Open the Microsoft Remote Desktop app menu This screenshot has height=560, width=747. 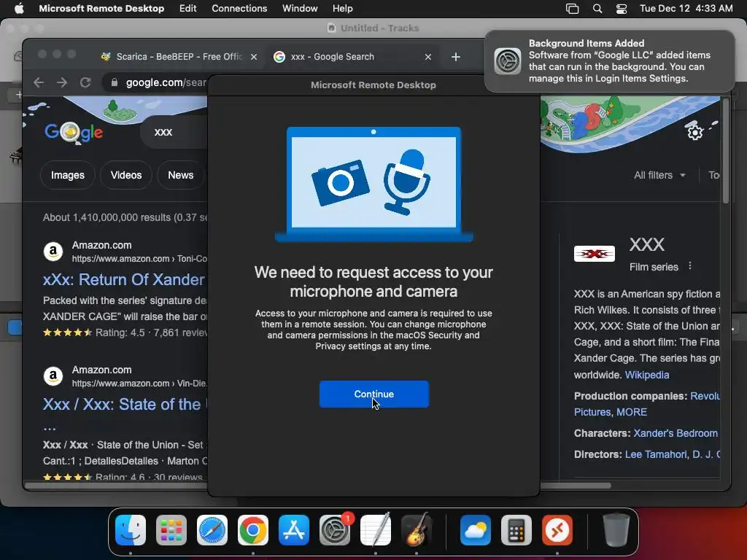(101, 9)
